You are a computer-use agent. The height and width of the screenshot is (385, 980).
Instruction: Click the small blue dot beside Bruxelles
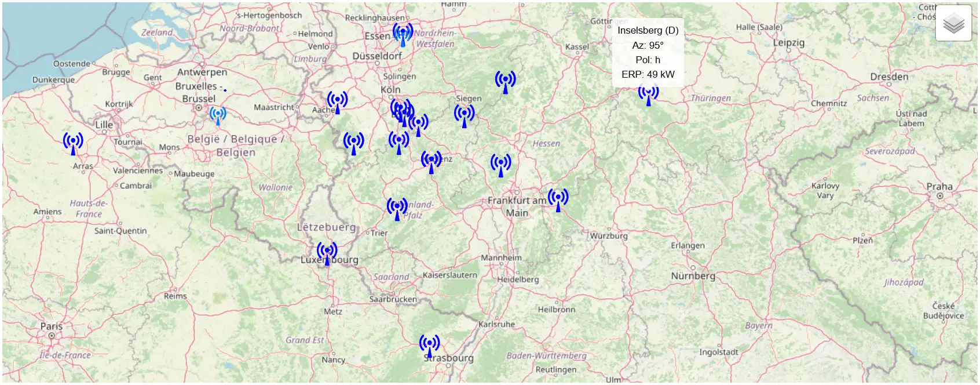225,90
